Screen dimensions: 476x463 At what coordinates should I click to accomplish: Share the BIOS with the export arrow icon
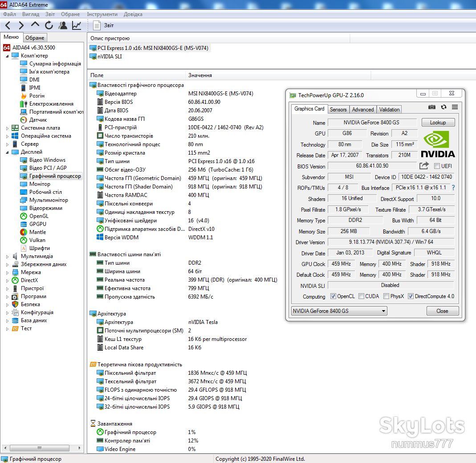tap(424, 166)
